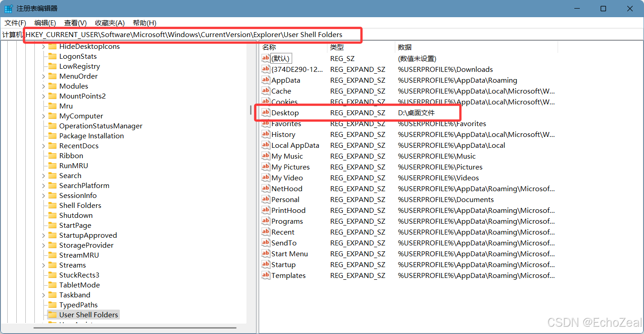This screenshot has width=644, height=334.
Task: Click the vertical scrollbar thumb of tree pane
Action: (x=251, y=110)
